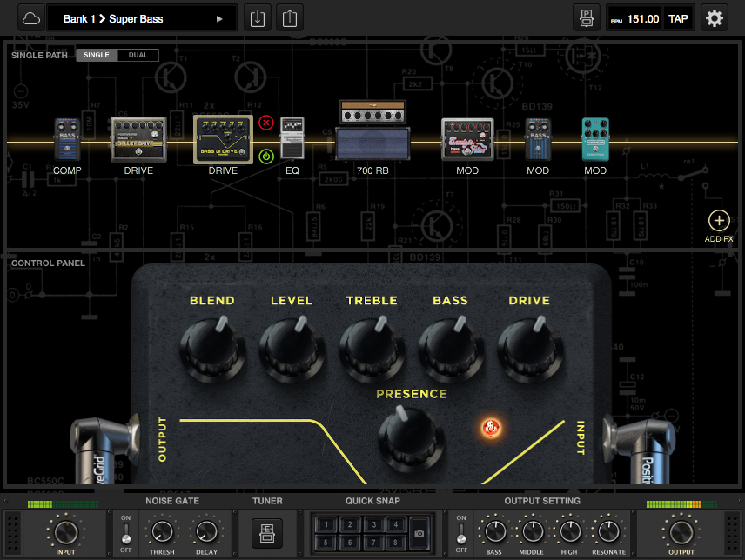This screenshot has height=560, width=745.
Task: Enable the EQ pedal with green power toggle
Action: click(267, 157)
